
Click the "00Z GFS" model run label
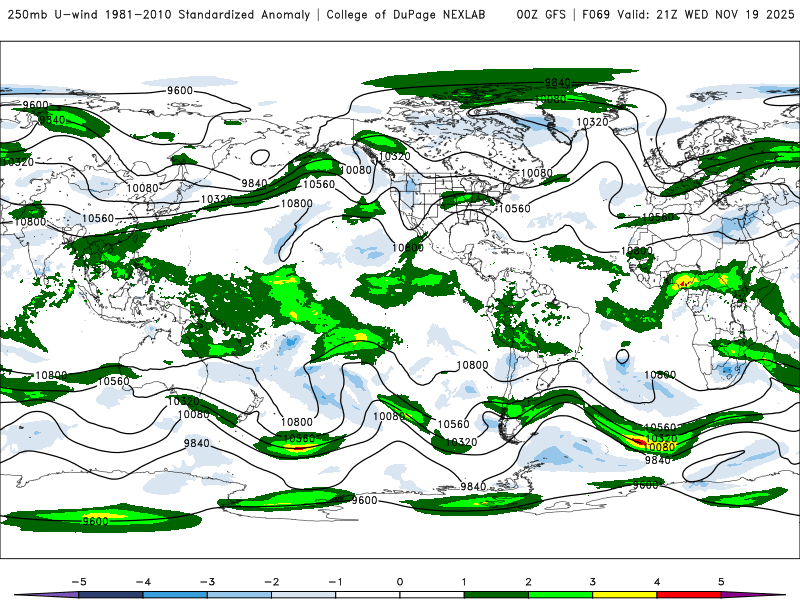541,14
